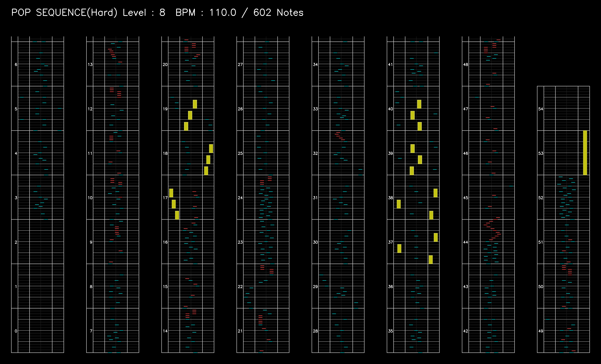The image size is (601, 364).
Task: Click measure number 45 label
Action: (x=466, y=198)
